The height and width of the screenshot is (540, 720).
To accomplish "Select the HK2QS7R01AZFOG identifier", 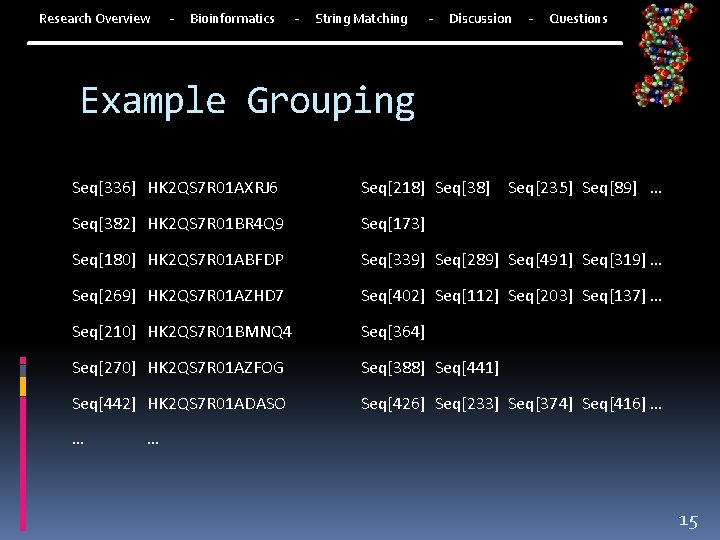I will click(x=216, y=368).
